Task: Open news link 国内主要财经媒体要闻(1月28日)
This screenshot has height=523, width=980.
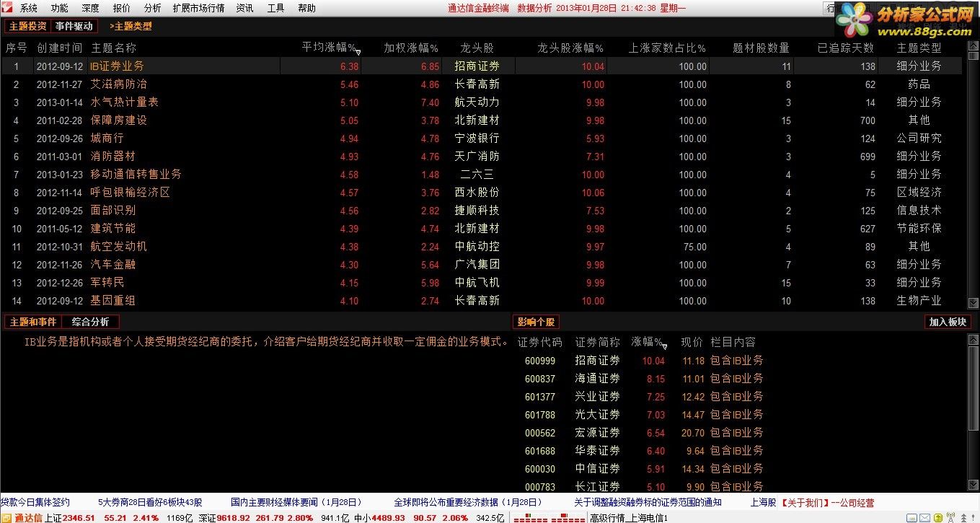Action: (x=296, y=502)
